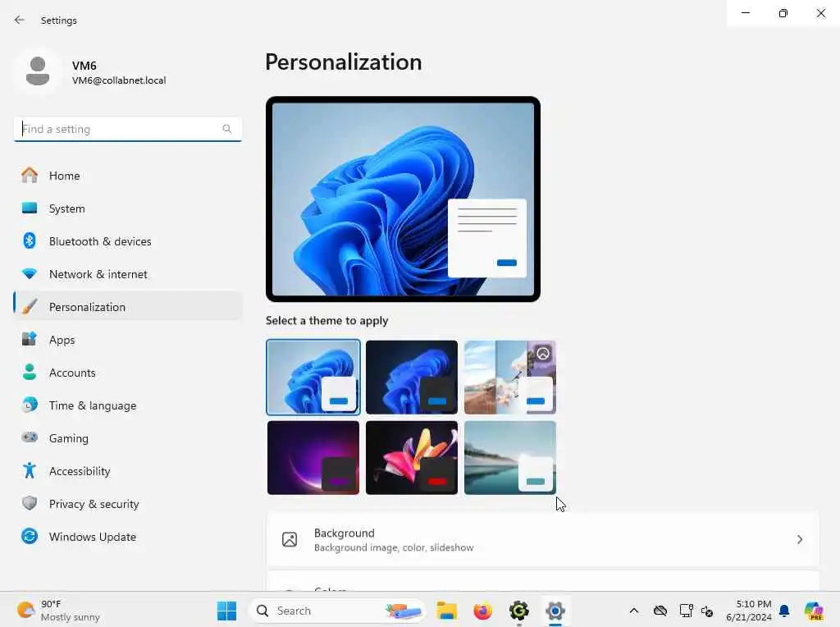The image size is (840, 627).
Task: Click the cloud sync-off tray icon
Action: point(660,611)
